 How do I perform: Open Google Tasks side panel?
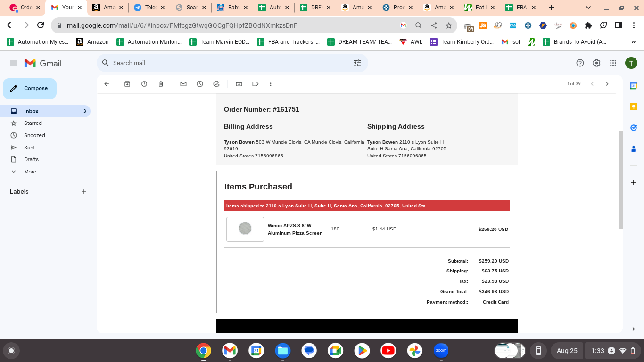634,128
